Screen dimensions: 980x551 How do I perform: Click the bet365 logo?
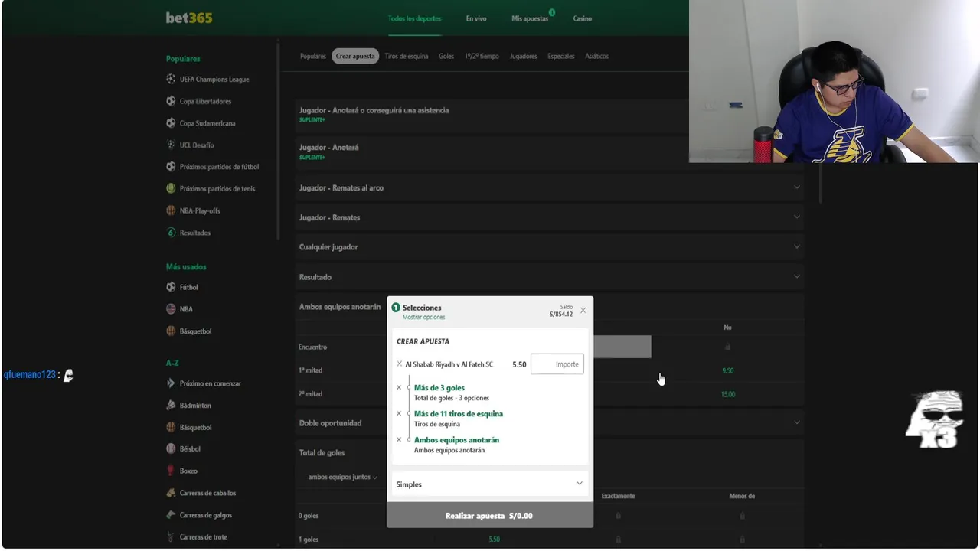pyautogui.click(x=189, y=18)
